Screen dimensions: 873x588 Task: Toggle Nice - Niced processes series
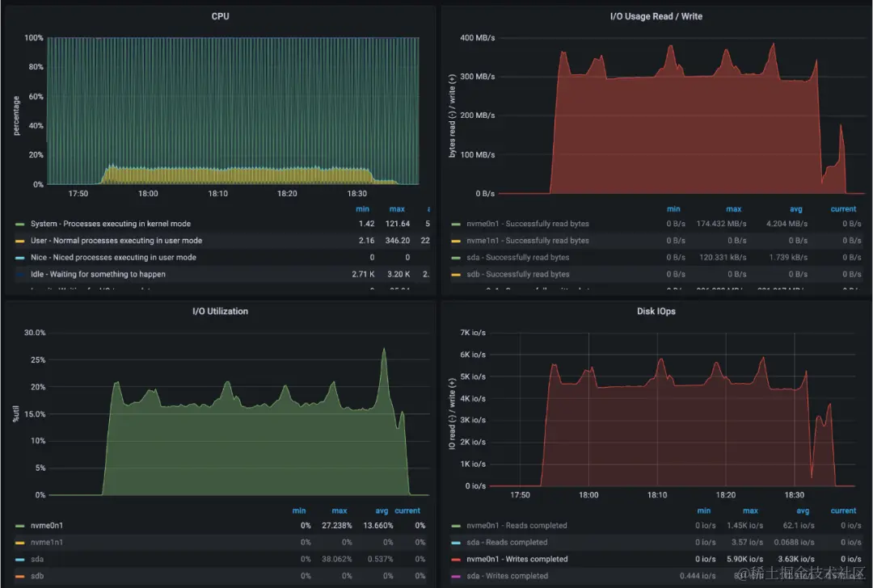[x=113, y=258]
